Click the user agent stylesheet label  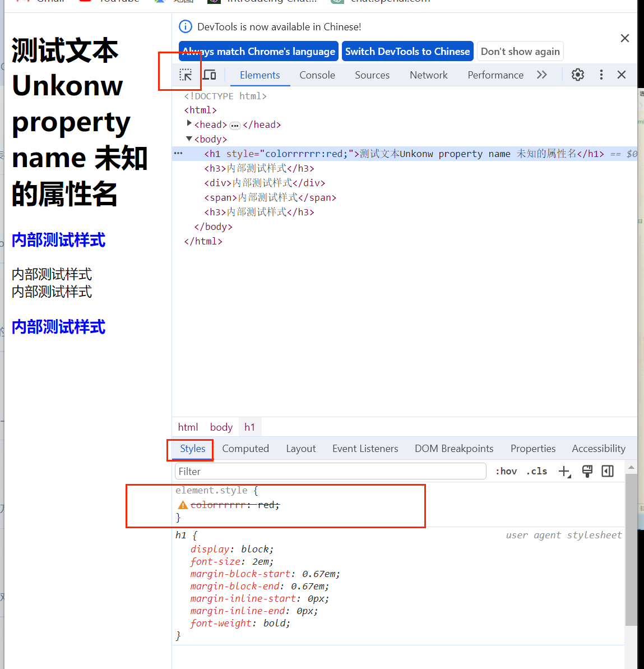[563, 535]
